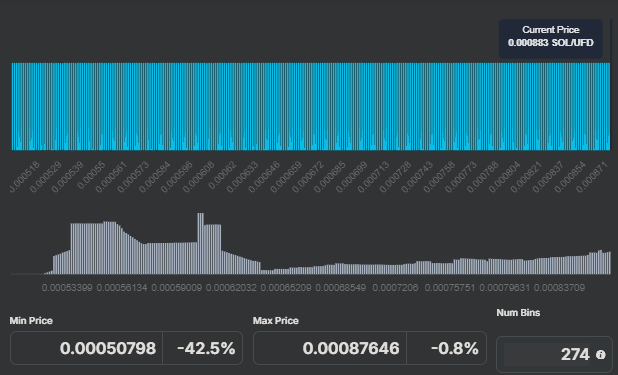Viewport: 618px width, 375px height.
Task: Click axis label 0.000837 under blue chart
Action: pyautogui.click(x=548, y=177)
